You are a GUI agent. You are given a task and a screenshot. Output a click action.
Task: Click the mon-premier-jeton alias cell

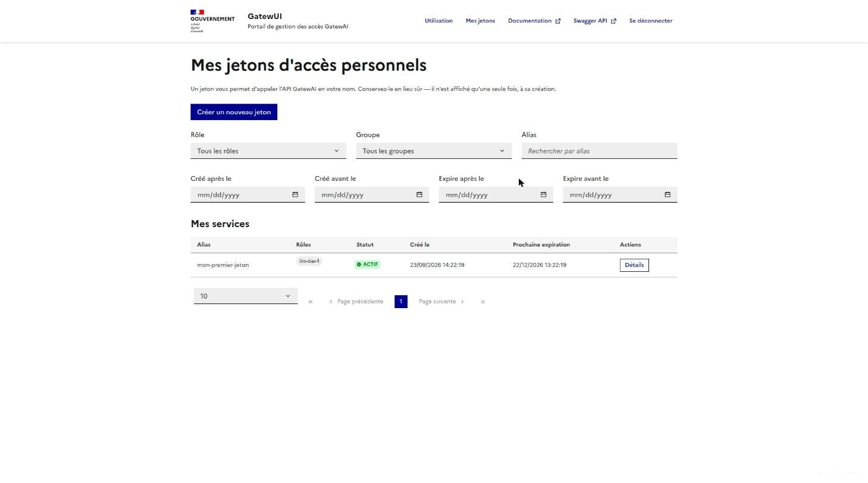tap(223, 265)
